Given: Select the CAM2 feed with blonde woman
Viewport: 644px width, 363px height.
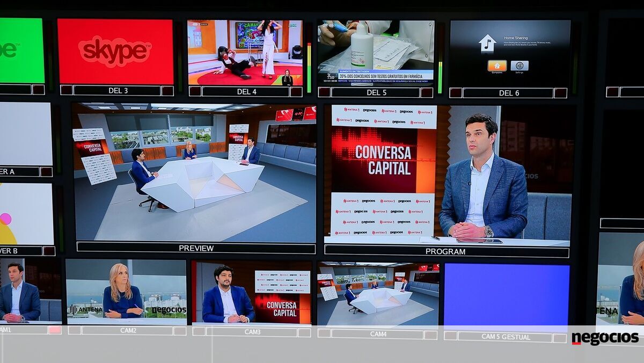Looking at the screenshot, I should coord(126,292).
